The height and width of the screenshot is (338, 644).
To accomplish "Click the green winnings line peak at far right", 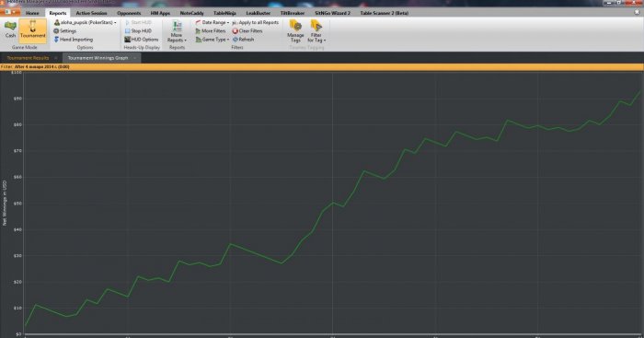I will 640,92.
